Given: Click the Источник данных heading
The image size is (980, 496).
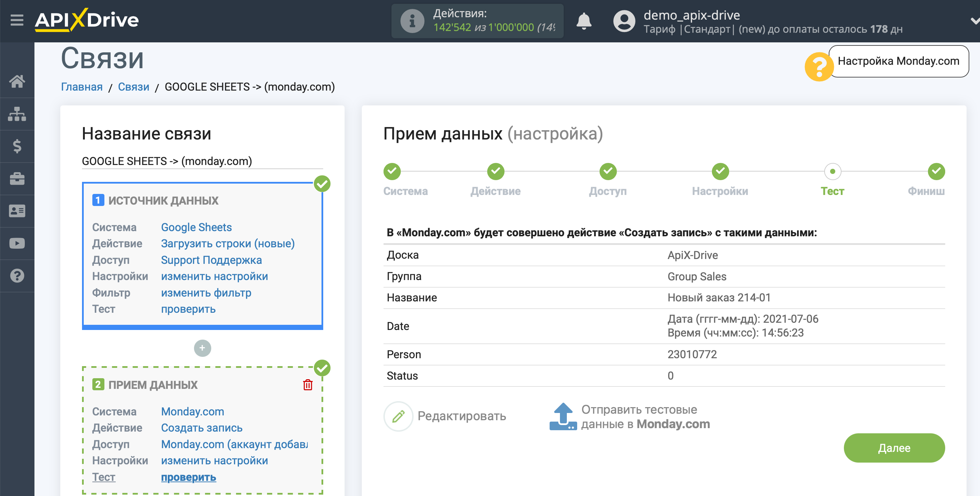Looking at the screenshot, I should (163, 200).
